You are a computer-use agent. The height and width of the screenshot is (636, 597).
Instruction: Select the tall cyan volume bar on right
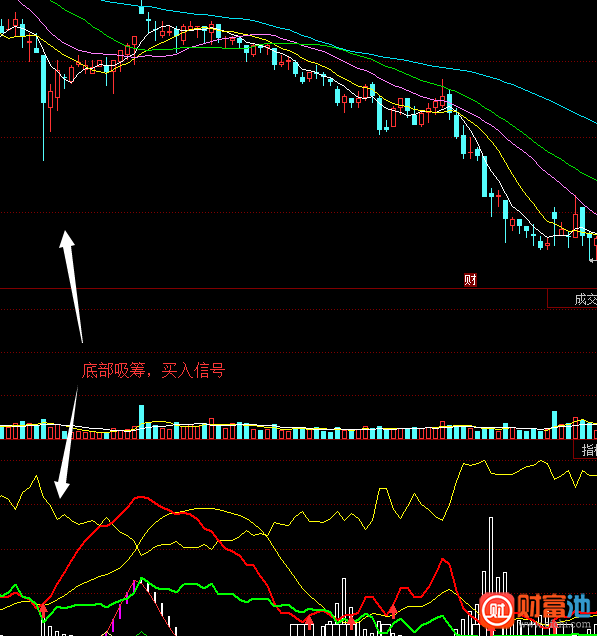554,425
